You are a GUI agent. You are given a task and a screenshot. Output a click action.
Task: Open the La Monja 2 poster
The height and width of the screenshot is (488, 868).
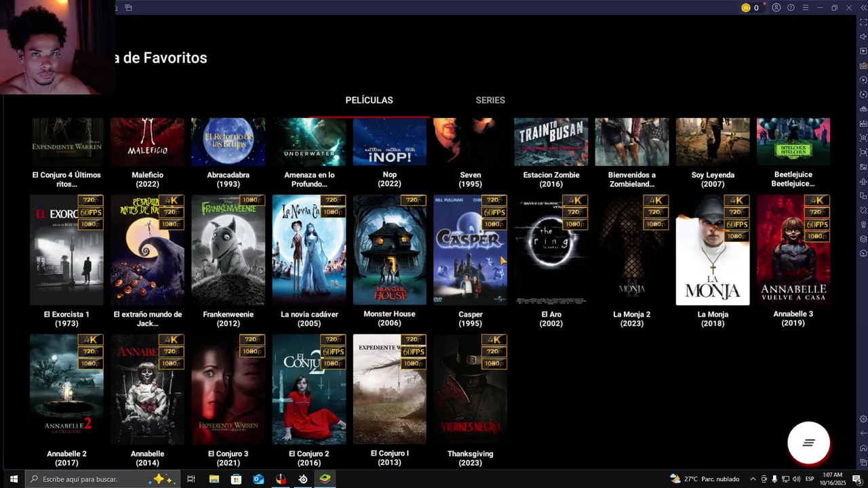[632, 250]
